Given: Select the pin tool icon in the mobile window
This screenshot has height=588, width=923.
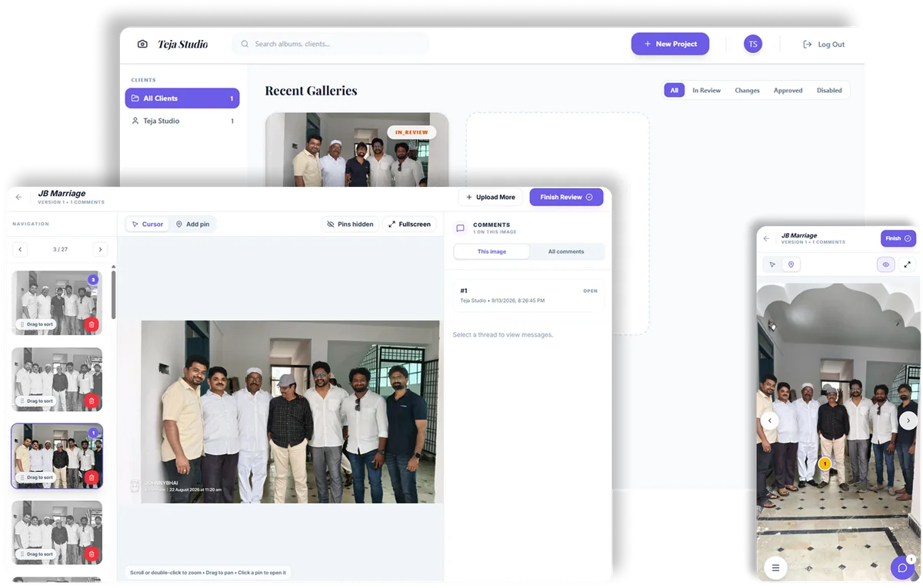Looking at the screenshot, I should [791, 264].
